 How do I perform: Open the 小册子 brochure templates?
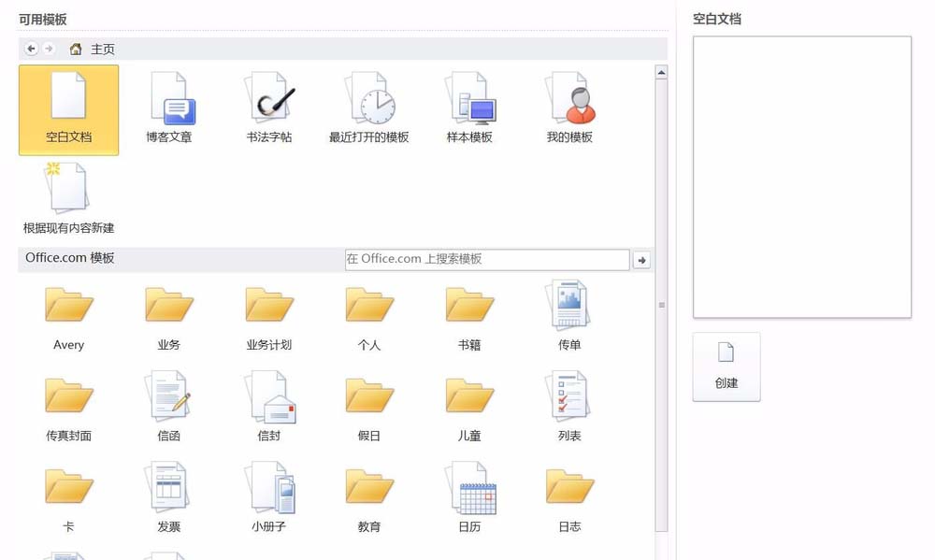pyautogui.click(x=269, y=497)
